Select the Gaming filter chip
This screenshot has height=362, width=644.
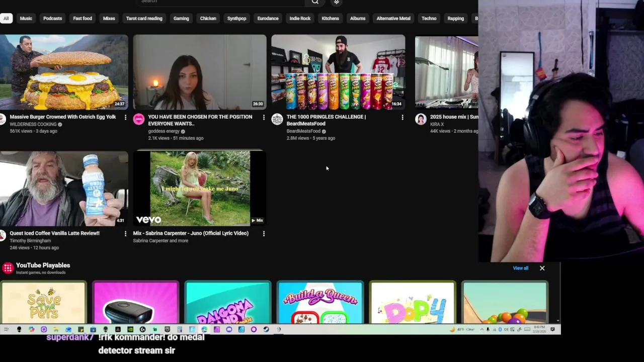[x=181, y=19]
